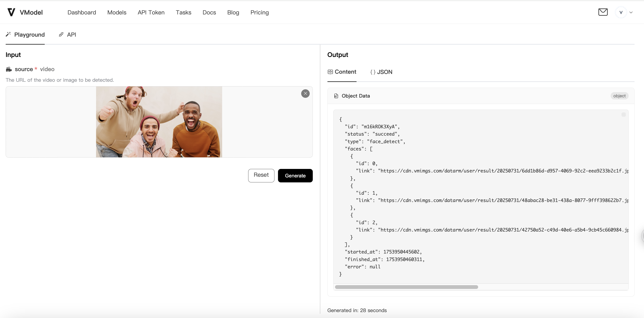Click "Generated in: 28 seconds" text

click(357, 310)
